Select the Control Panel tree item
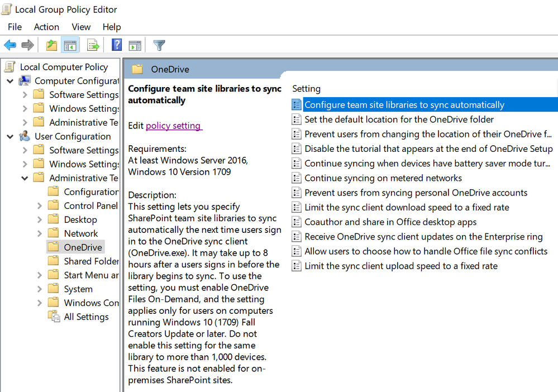Viewport: 558px width, 392px height. pos(90,205)
